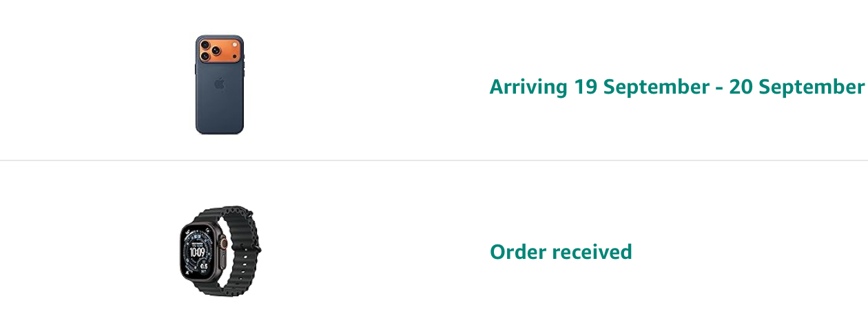Open the black smartwatch product thumbnail
This screenshot has height=325, width=868.
tap(219, 251)
